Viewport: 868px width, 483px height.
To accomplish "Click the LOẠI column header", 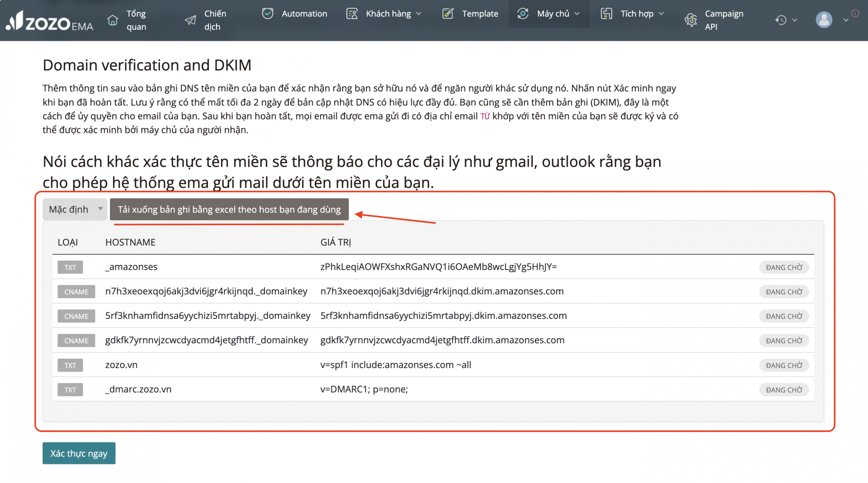I will click(68, 242).
